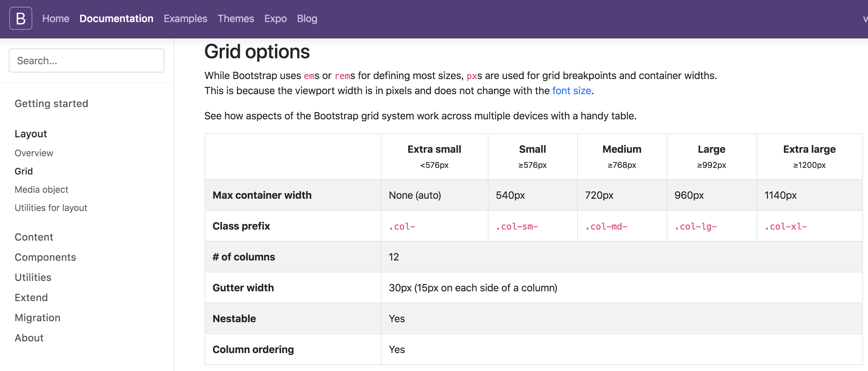Click the 'Max container width' row label

point(262,195)
